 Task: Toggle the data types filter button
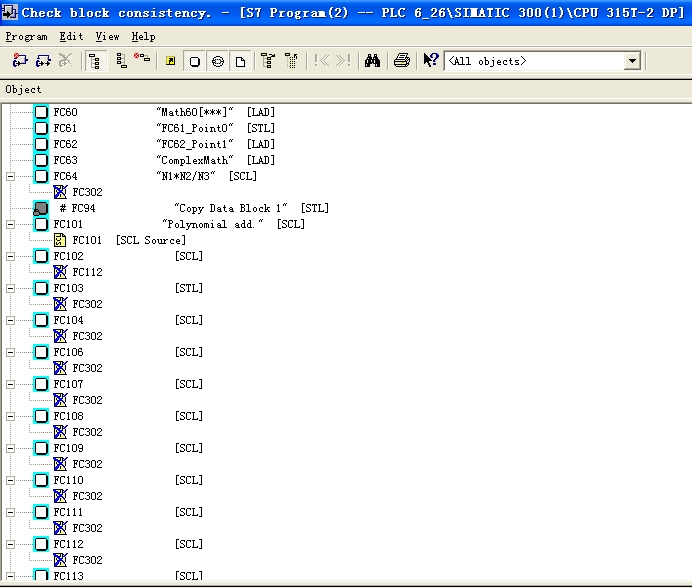click(x=218, y=61)
